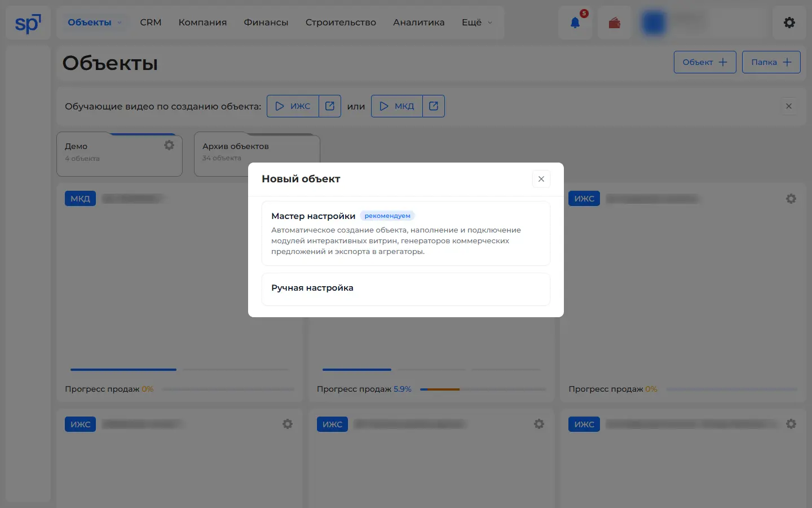
Task: Open gear on top-right ИЖС card
Action: click(791, 199)
